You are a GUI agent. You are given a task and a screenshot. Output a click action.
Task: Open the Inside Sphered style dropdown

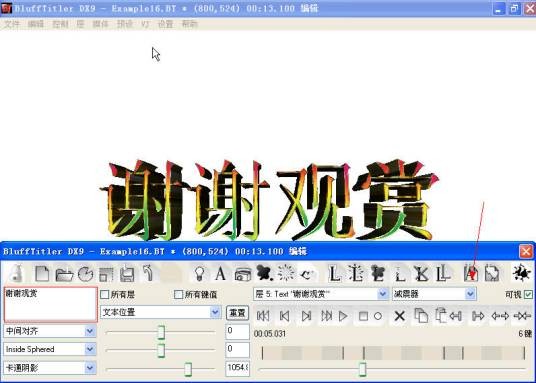[50, 349]
